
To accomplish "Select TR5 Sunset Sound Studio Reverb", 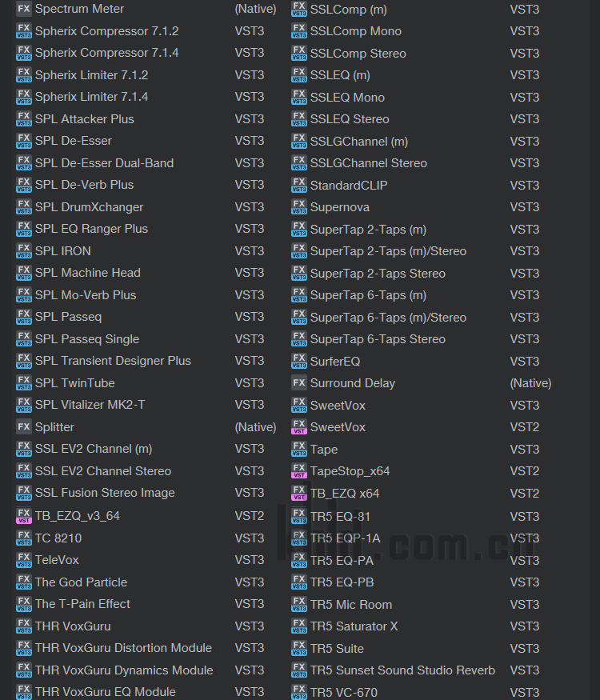I will tap(402, 670).
